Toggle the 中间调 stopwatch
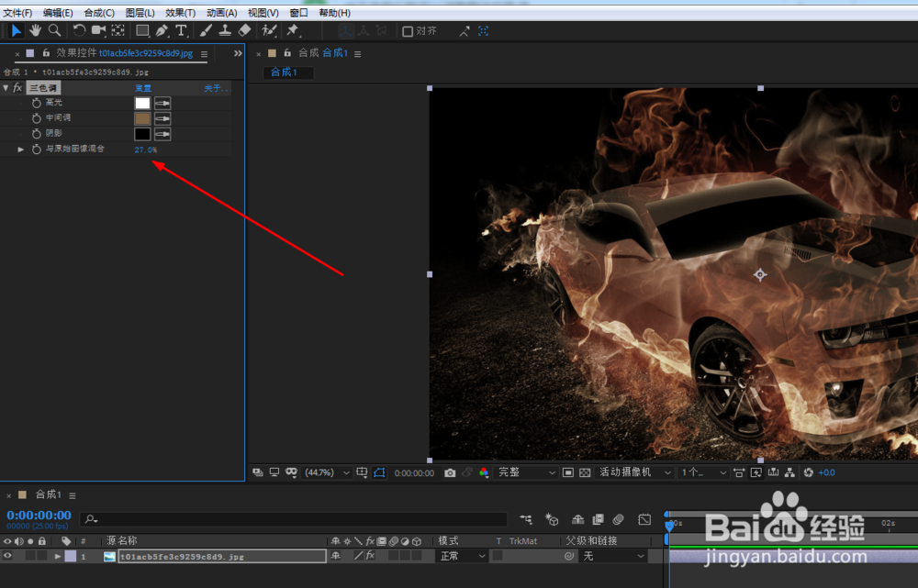This screenshot has height=588, width=918. (x=37, y=118)
